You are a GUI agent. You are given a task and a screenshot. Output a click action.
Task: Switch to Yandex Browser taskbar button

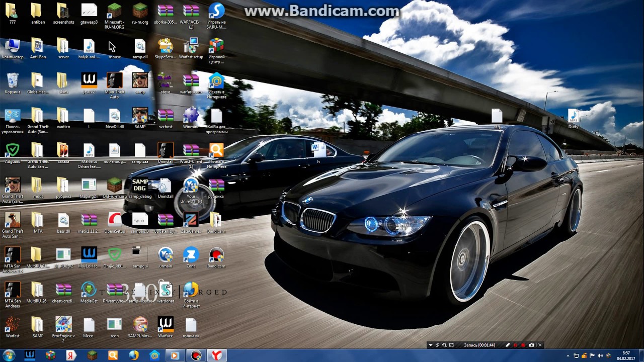click(x=216, y=355)
